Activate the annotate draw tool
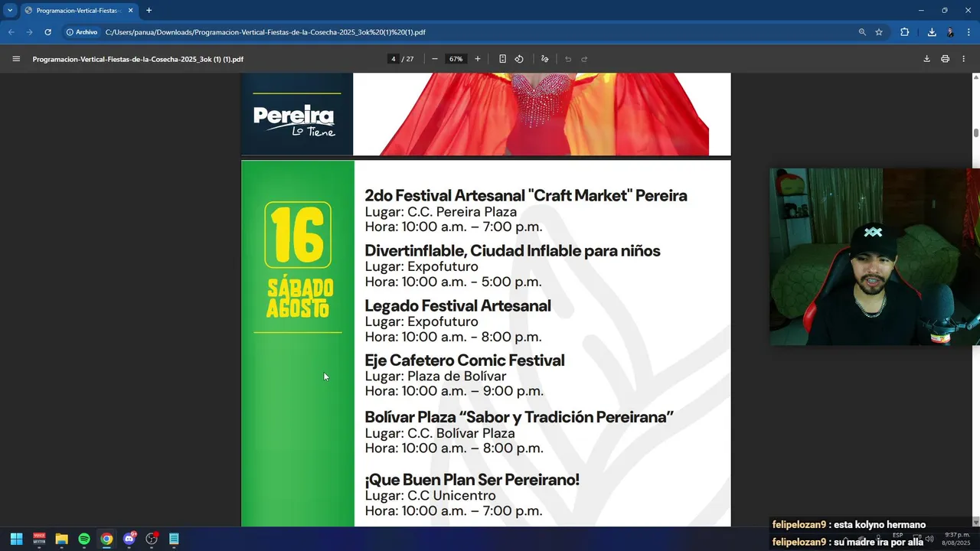Image resolution: width=980 pixels, height=551 pixels. click(x=544, y=59)
